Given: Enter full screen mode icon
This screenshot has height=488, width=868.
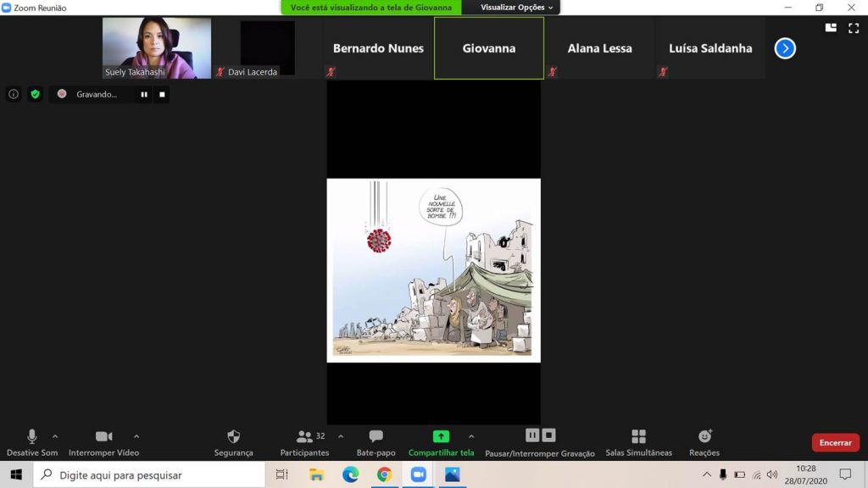Looking at the screenshot, I should 854,28.
